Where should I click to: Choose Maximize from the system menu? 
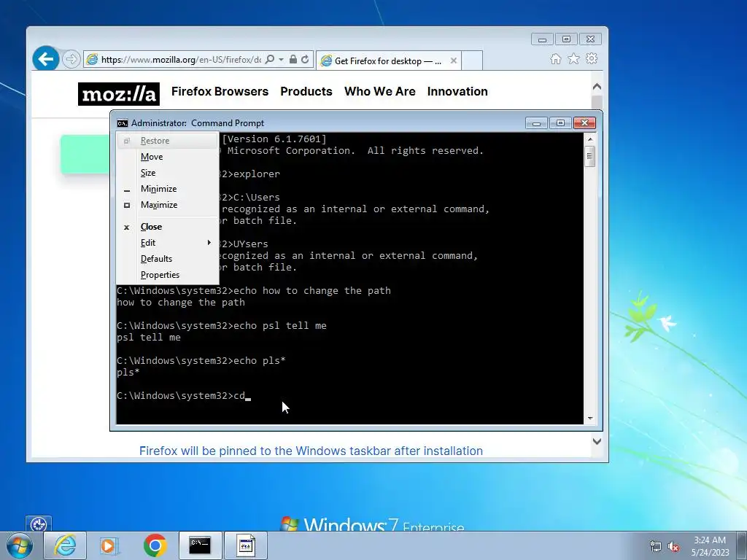coord(167,205)
